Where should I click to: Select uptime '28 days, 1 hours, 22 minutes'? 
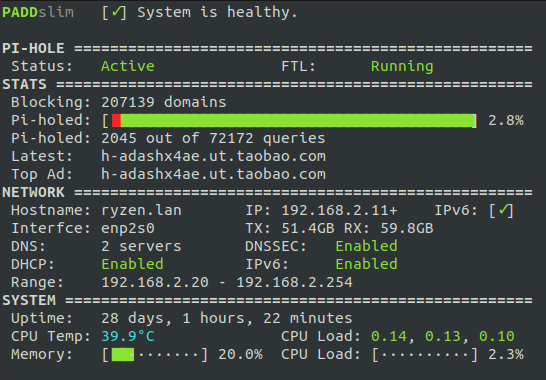[x=227, y=319]
